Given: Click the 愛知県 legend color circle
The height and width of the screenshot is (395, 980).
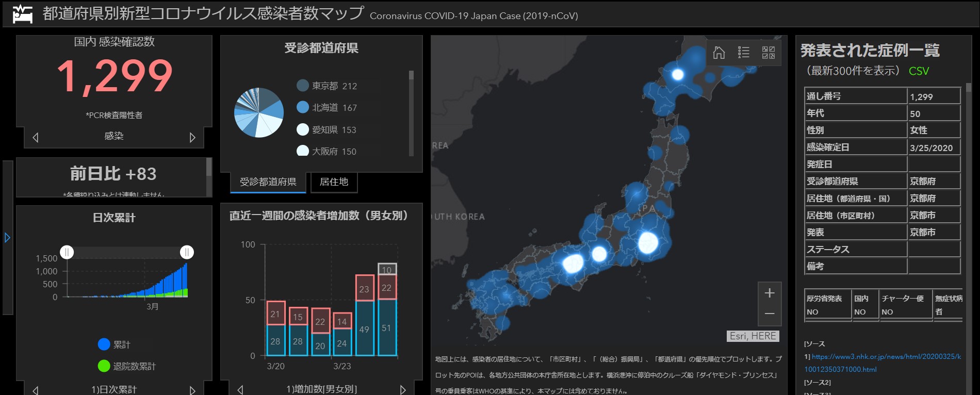Looking at the screenshot, I should [x=303, y=129].
